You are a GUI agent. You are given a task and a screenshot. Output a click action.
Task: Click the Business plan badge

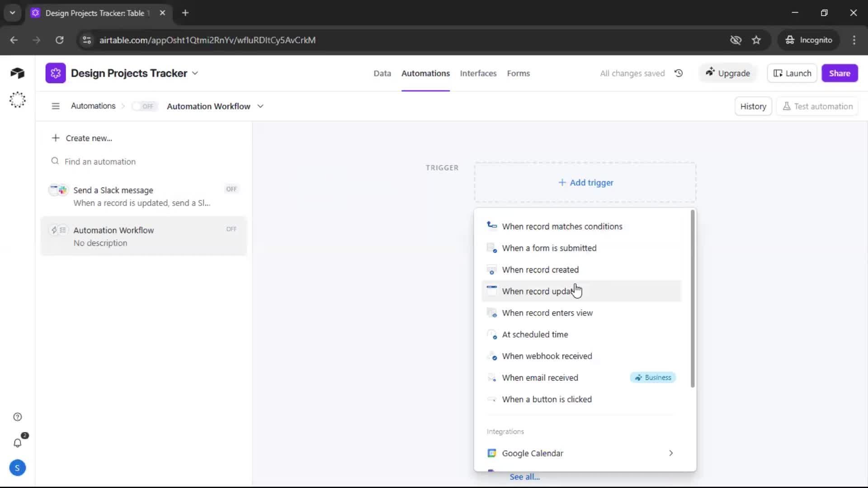pos(653,377)
